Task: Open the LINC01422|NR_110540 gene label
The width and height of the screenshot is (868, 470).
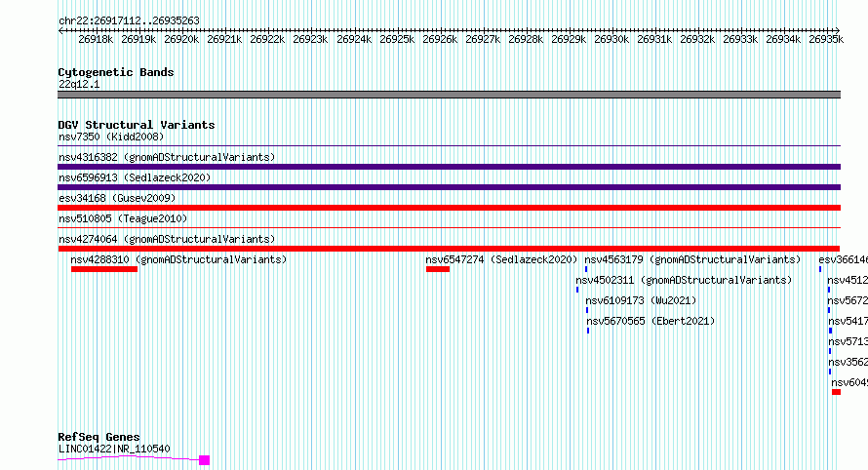Action: (114, 449)
